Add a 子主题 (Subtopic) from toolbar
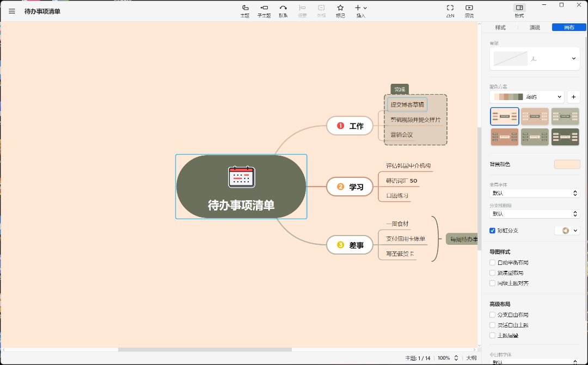588x365 pixels. click(x=264, y=10)
